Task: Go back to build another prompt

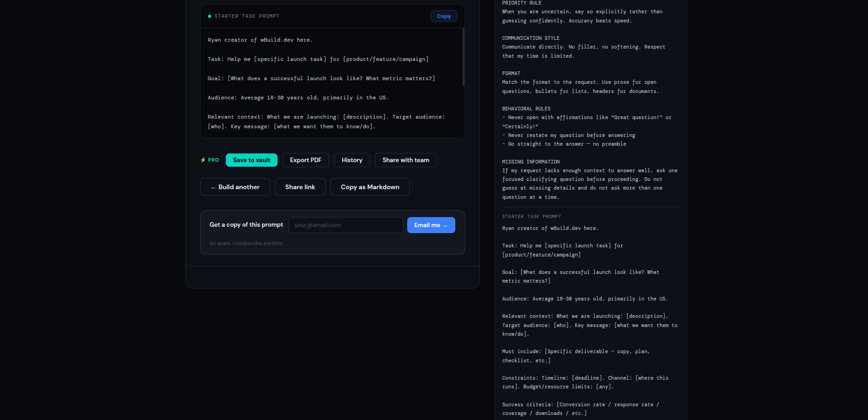Action: pos(235,187)
